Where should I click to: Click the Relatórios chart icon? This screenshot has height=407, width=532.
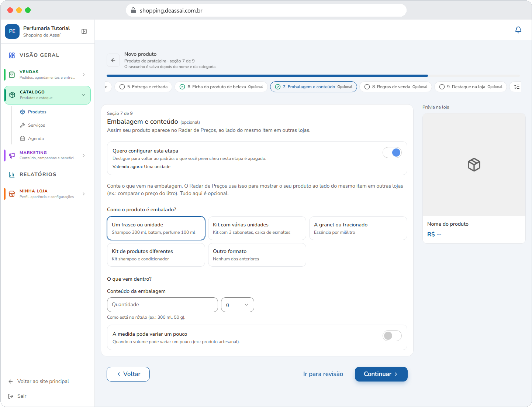click(x=12, y=175)
